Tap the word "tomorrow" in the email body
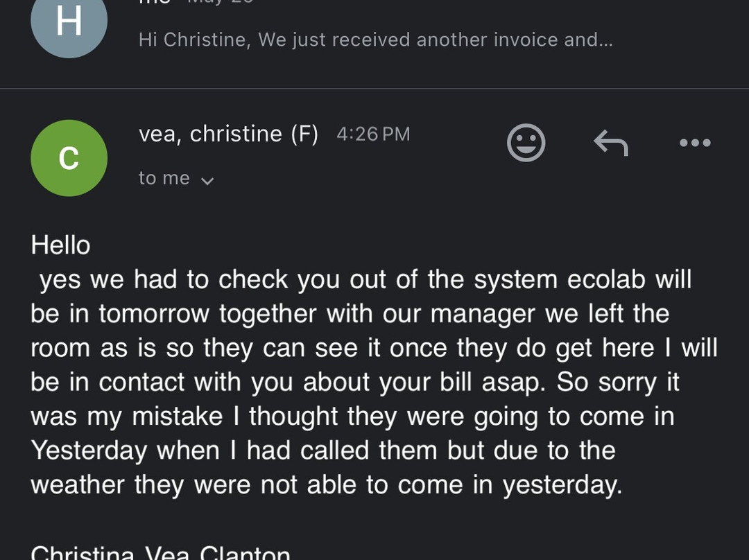 [x=154, y=314]
